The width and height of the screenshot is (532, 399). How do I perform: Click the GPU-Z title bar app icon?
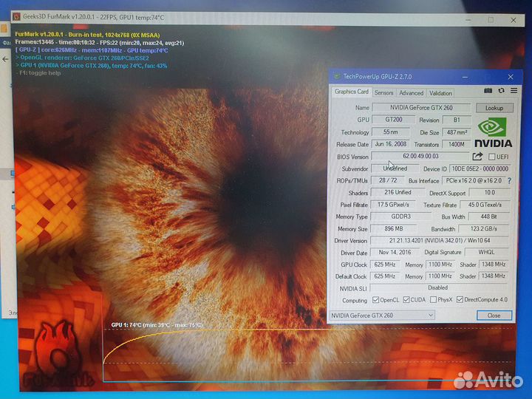[337, 76]
